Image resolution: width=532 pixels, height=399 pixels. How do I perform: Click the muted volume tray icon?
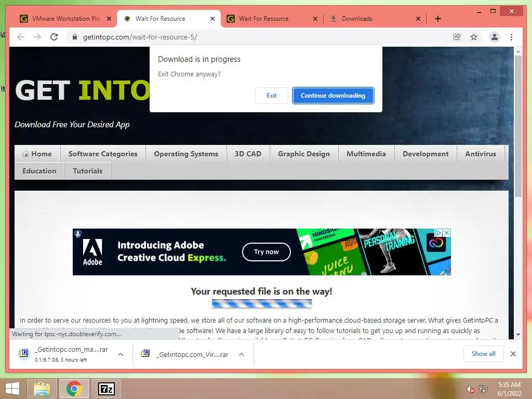point(470,389)
